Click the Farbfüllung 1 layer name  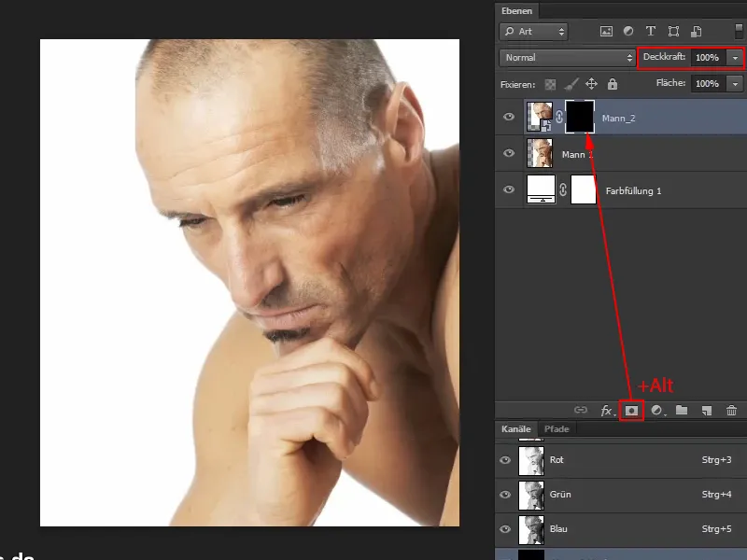tap(633, 191)
